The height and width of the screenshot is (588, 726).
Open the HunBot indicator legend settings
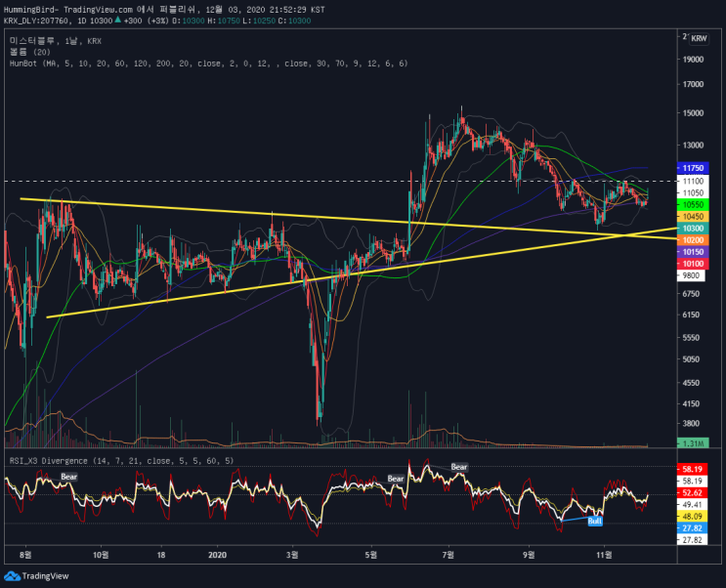coord(208,63)
